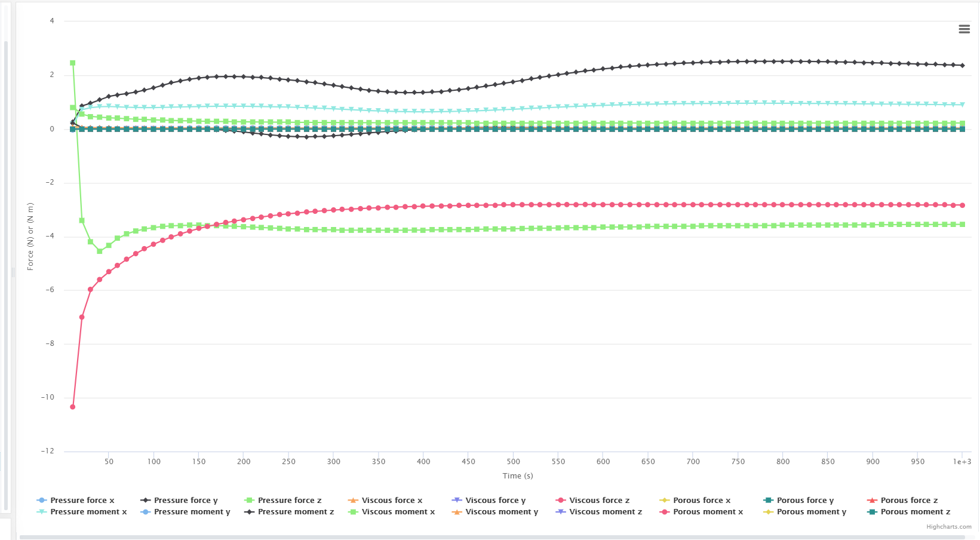Click the Porous force z triangle legend icon
This screenshot has height=540, width=980.
click(872, 501)
